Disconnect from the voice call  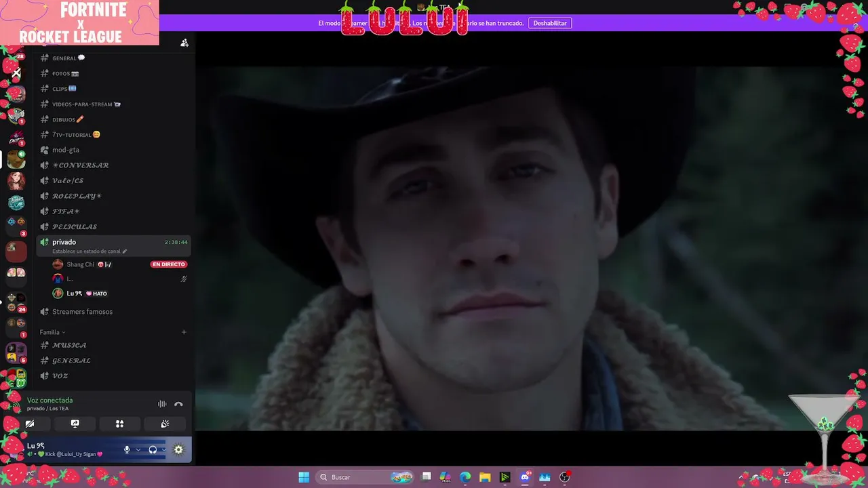(178, 404)
